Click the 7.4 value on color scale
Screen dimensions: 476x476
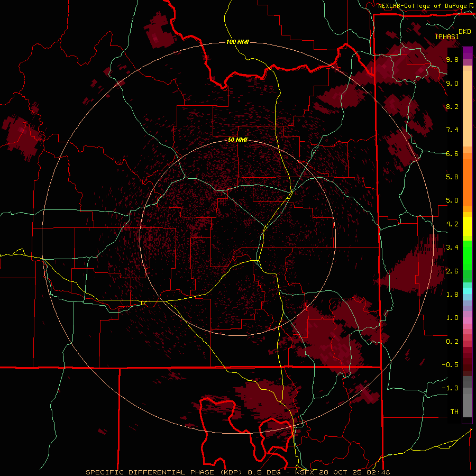coord(452,130)
